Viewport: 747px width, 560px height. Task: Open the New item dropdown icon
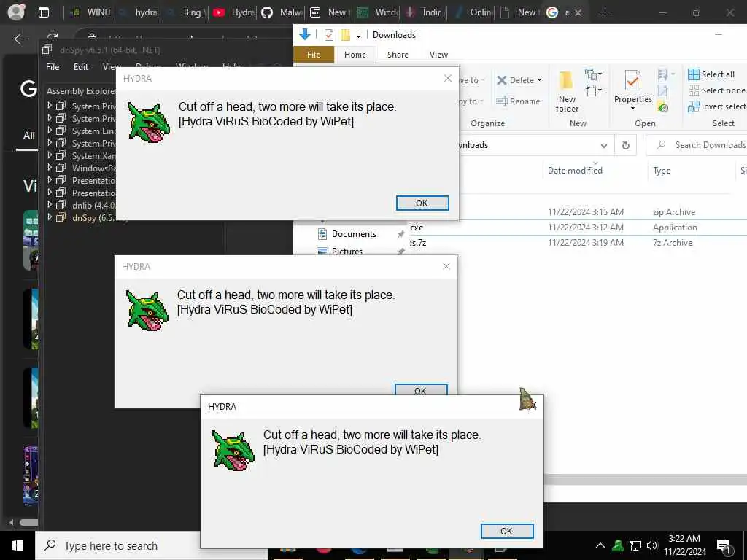[593, 74]
